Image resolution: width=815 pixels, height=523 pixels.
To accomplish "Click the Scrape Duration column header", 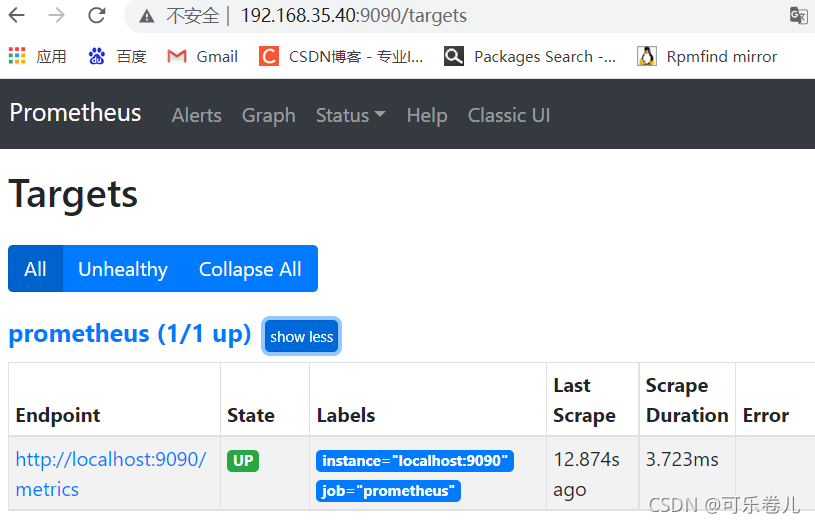I will click(687, 400).
